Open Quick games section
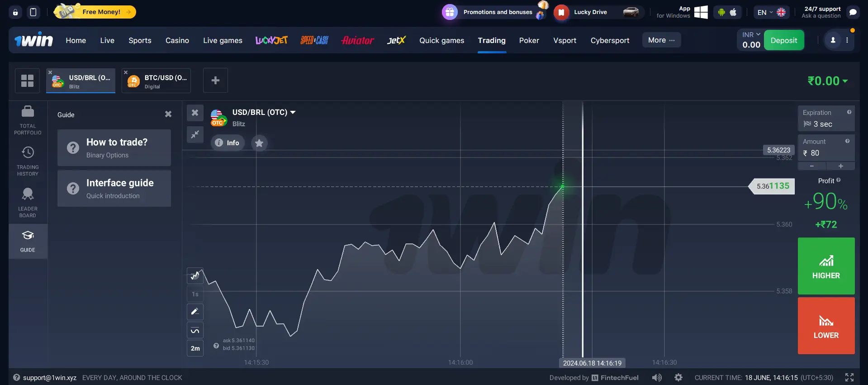 441,40
